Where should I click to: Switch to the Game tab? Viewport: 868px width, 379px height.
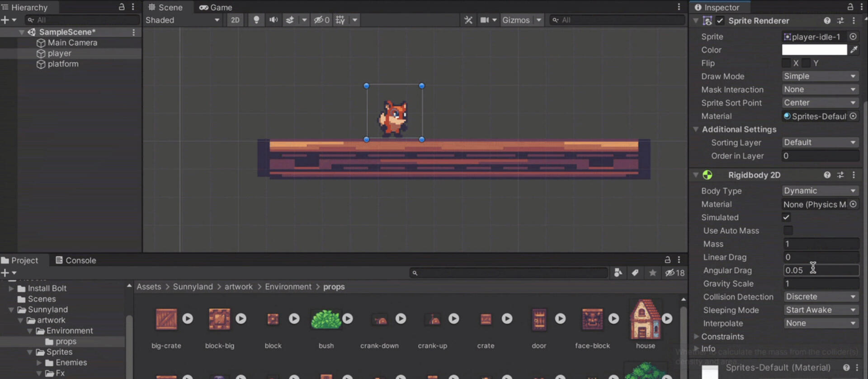click(x=216, y=7)
